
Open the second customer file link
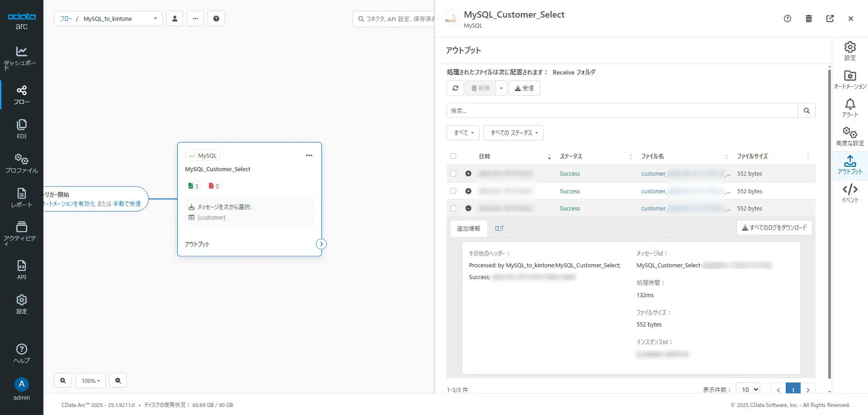[685, 191]
